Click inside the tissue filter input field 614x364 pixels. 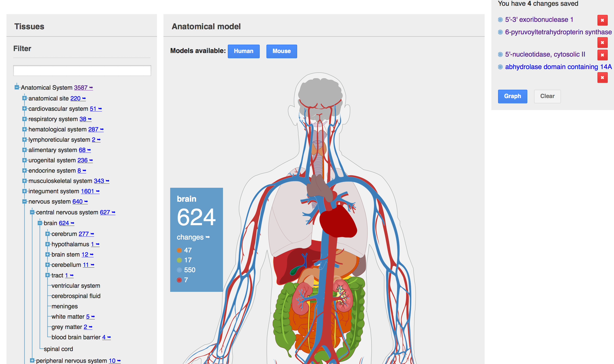tap(82, 71)
